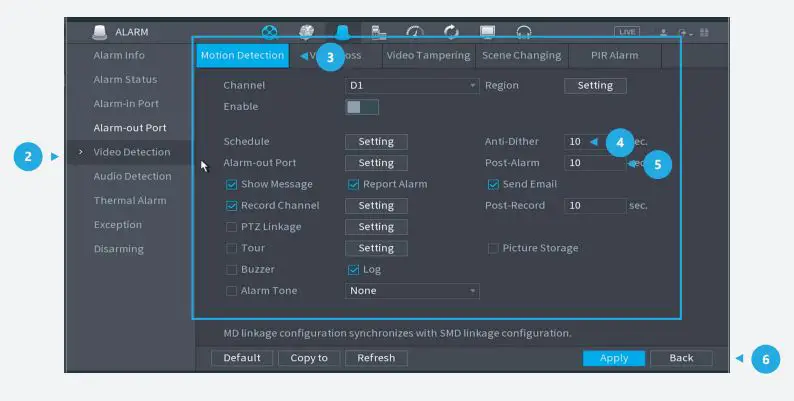Open the speedometer gauge icon
The image size is (794, 401).
415,32
